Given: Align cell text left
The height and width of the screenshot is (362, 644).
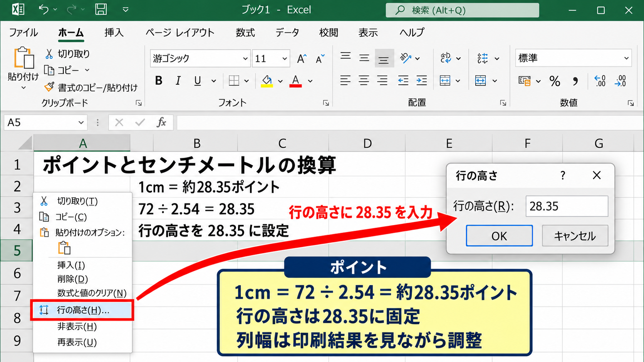Looking at the screenshot, I should click(345, 81).
